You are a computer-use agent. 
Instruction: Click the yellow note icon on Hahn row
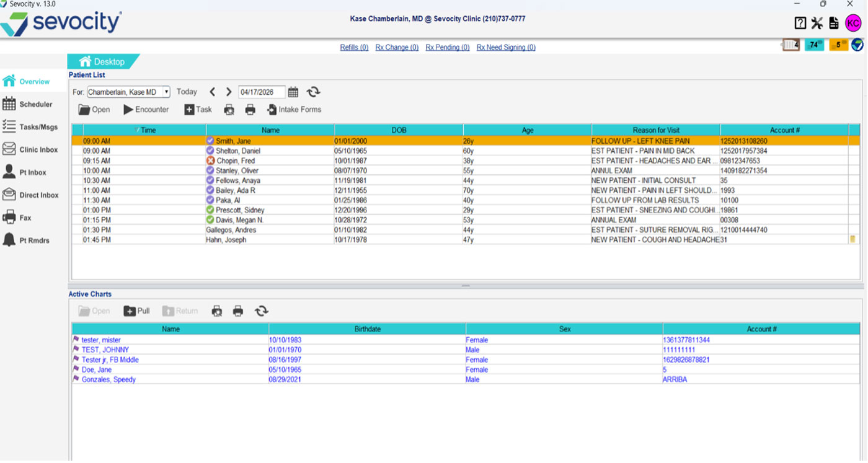pyautogui.click(x=852, y=239)
